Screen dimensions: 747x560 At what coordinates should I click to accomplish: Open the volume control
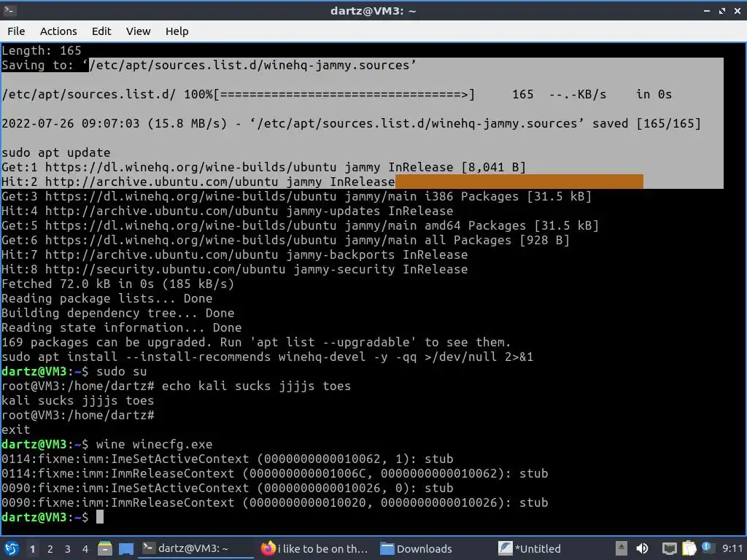pyautogui.click(x=642, y=548)
